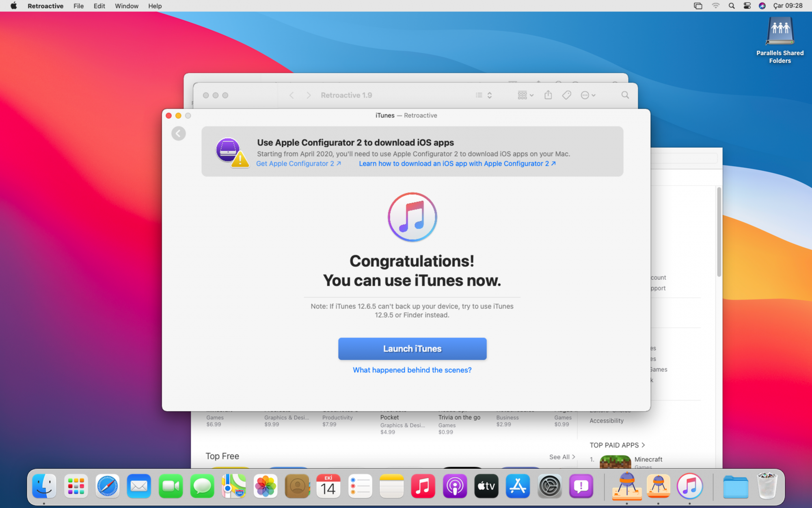
Task: Click the Finder forward arrow in Retroactive 1.9 window
Action: click(x=309, y=95)
